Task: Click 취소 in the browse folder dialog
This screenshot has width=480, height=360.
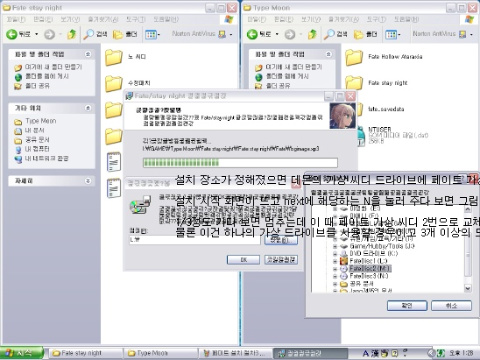Action: coord(451,305)
